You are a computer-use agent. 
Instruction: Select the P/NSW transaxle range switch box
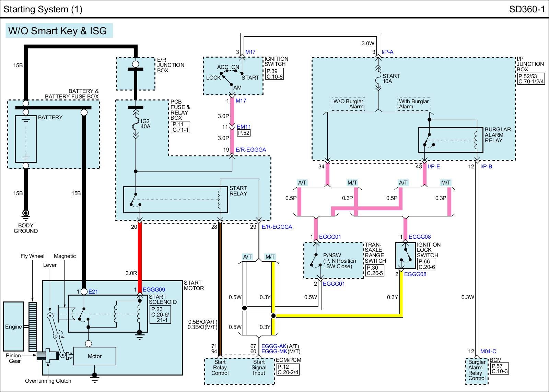333,260
